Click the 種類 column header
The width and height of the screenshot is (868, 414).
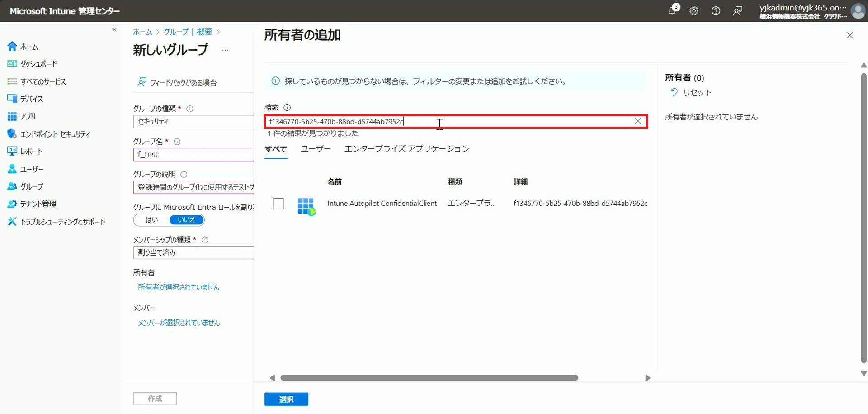[x=455, y=181]
